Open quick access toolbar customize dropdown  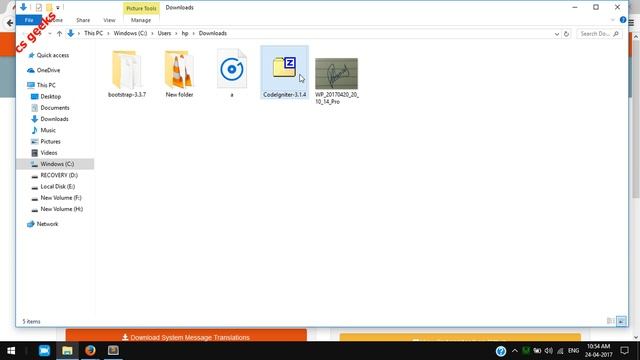point(58,8)
